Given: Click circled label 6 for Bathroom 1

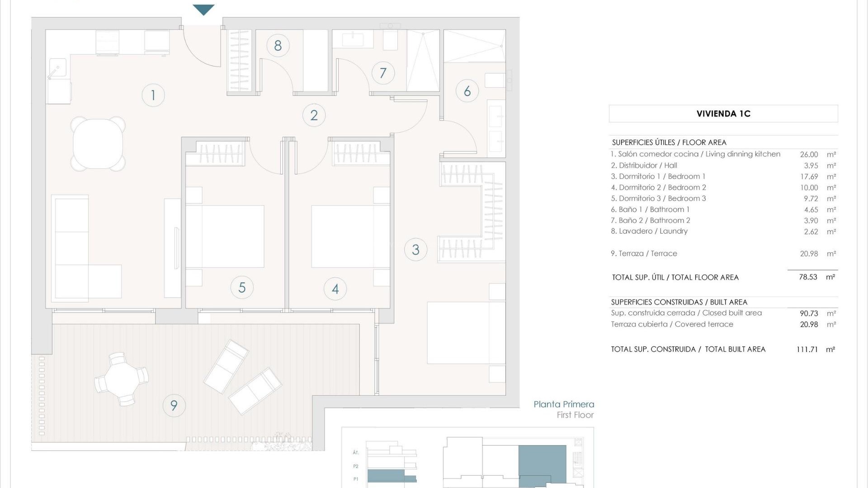Looking at the screenshot, I should [x=467, y=90].
